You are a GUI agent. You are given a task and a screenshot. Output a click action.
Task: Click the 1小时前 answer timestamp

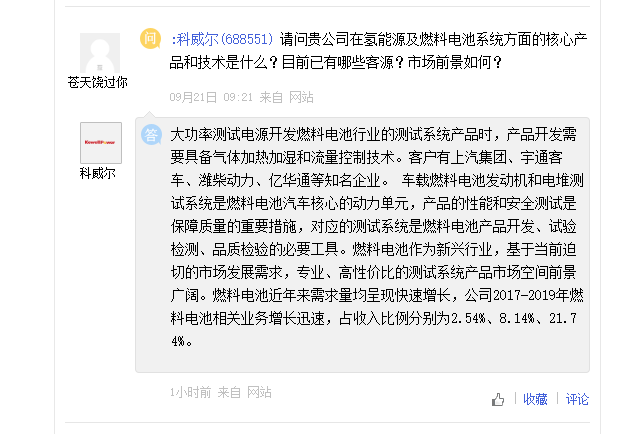click(x=190, y=392)
